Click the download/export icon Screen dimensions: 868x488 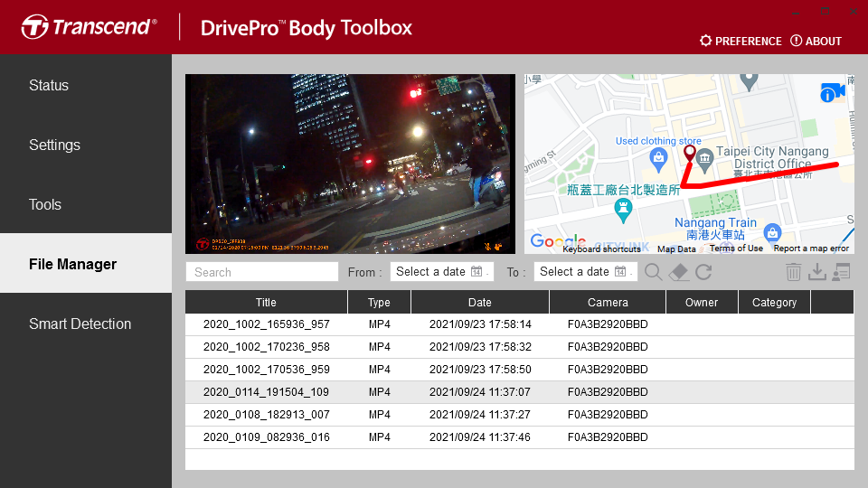[817, 272]
